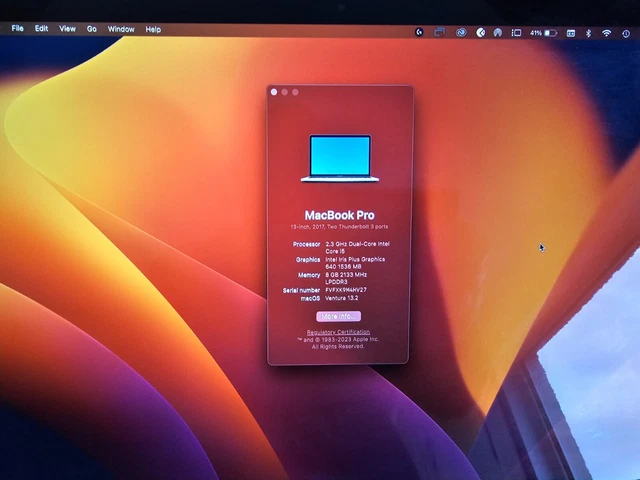Click the More Info... button

click(338, 316)
